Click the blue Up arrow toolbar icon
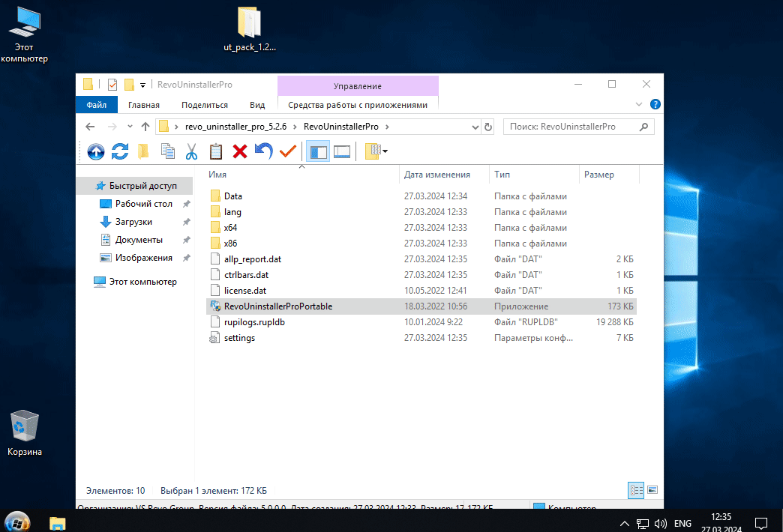This screenshot has width=783, height=532. point(96,151)
